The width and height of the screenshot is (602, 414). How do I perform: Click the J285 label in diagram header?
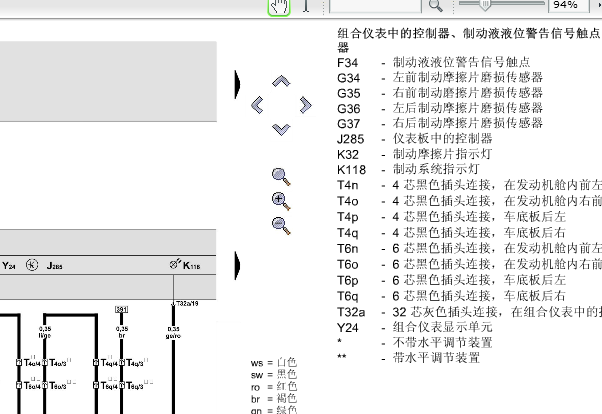[x=55, y=266]
